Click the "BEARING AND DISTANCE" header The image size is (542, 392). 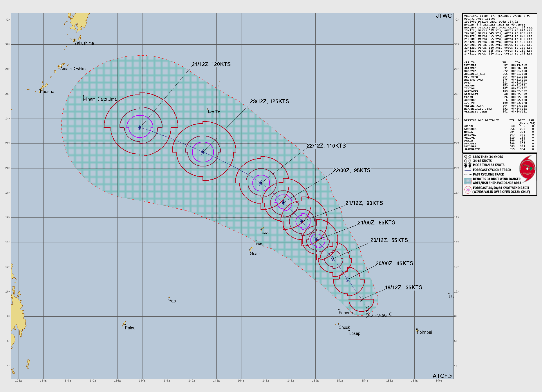481,120
